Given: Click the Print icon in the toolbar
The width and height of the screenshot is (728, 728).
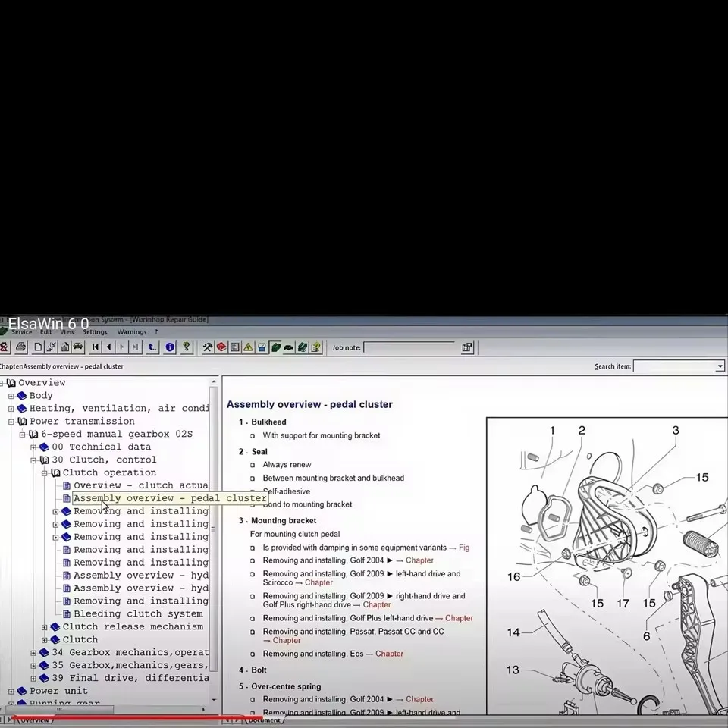Looking at the screenshot, I should [x=21, y=347].
